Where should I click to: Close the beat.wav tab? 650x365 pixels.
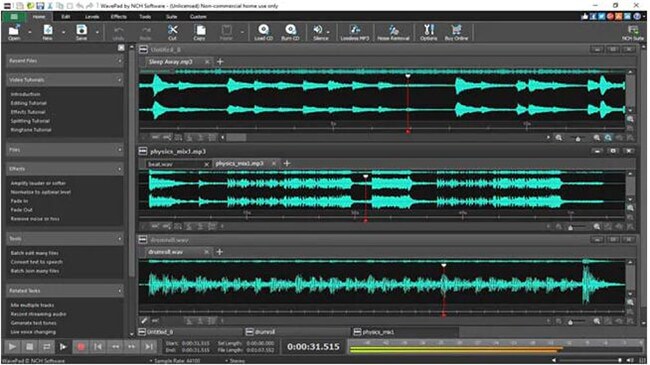(206, 164)
